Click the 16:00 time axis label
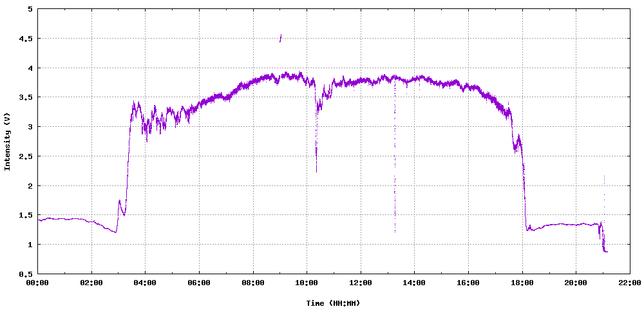The width and height of the screenshot is (644, 309). [x=468, y=283]
